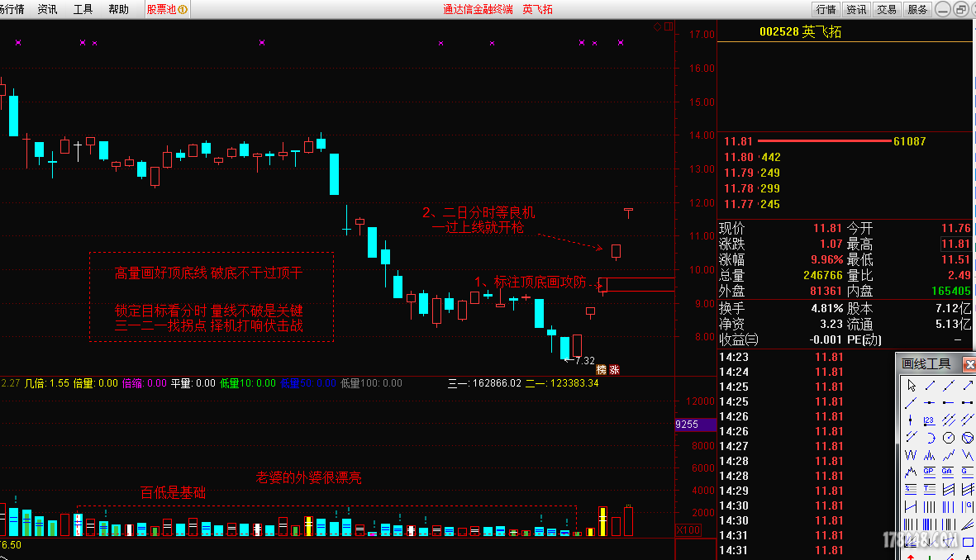Select the horizontal ray drawing tool

pyautogui.click(x=949, y=402)
